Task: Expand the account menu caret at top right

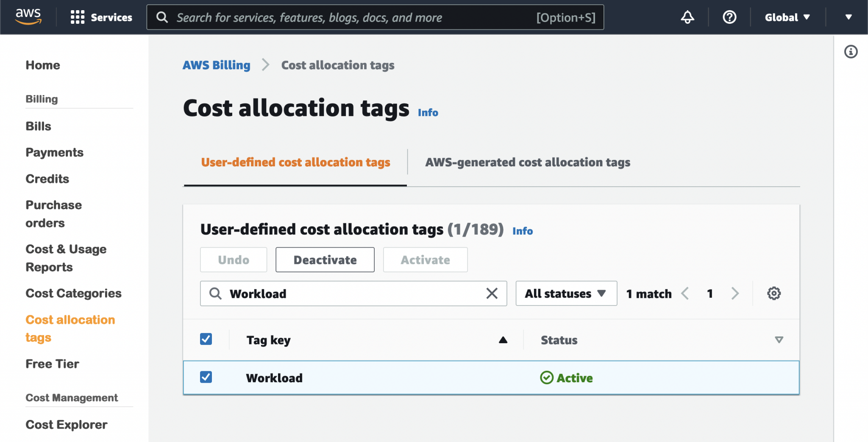Action: [849, 17]
